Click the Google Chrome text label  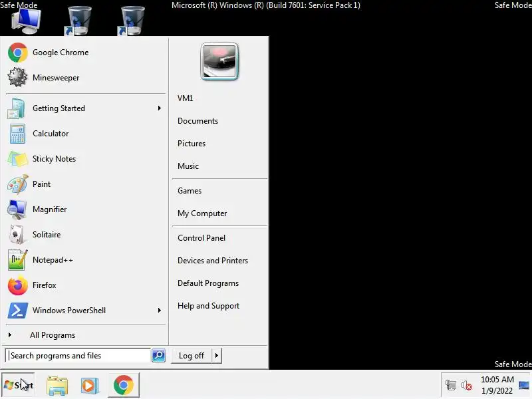[61, 53]
